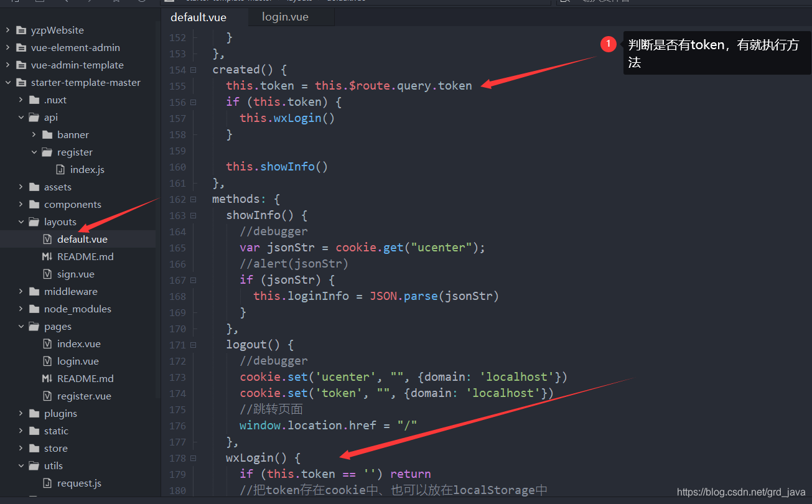
Task: Click 'this.showInfo()' on line 160
Action: pyautogui.click(x=277, y=167)
